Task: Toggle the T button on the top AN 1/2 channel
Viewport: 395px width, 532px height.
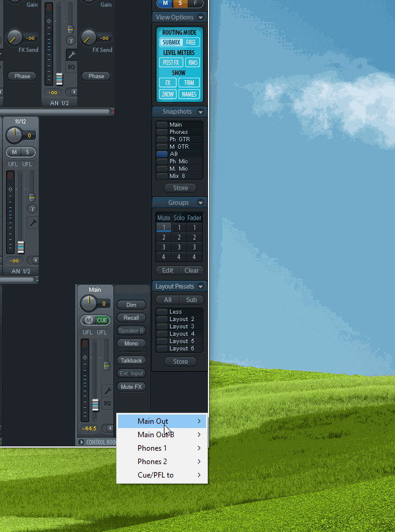Action: pos(70,41)
